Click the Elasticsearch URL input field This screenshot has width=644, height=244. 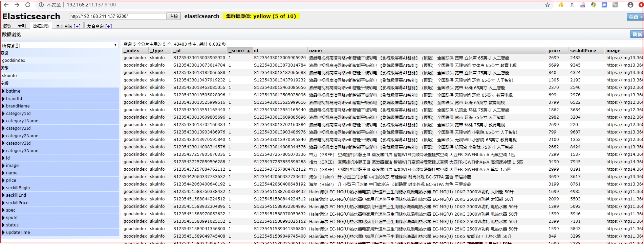[x=117, y=16]
